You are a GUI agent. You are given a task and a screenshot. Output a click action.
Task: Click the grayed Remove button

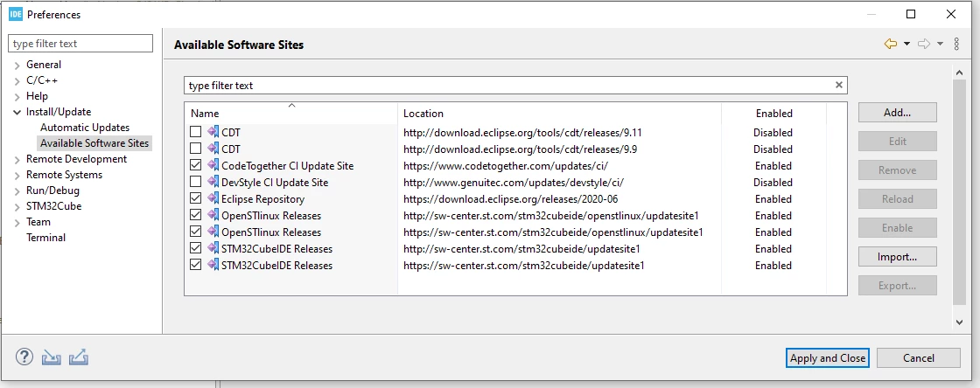pos(898,170)
